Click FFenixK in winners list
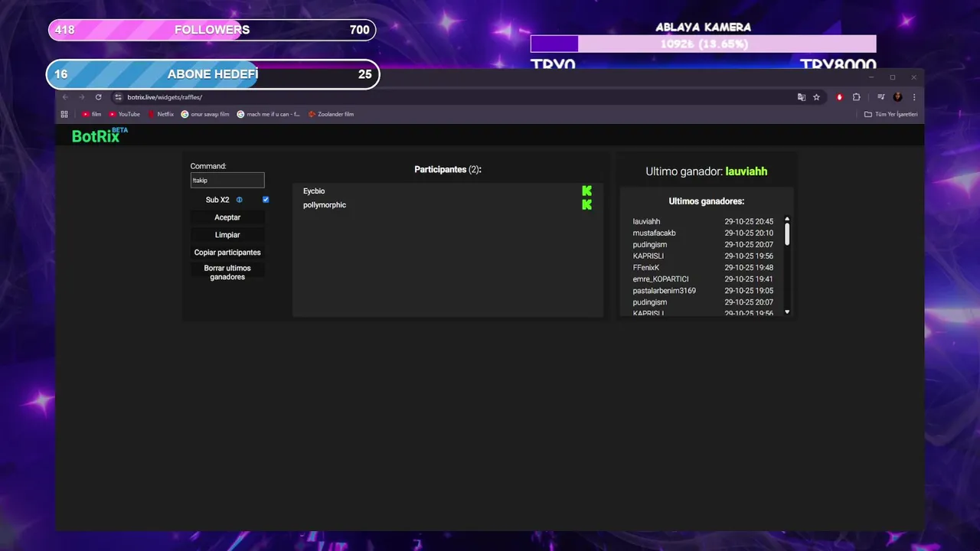 [x=645, y=268]
